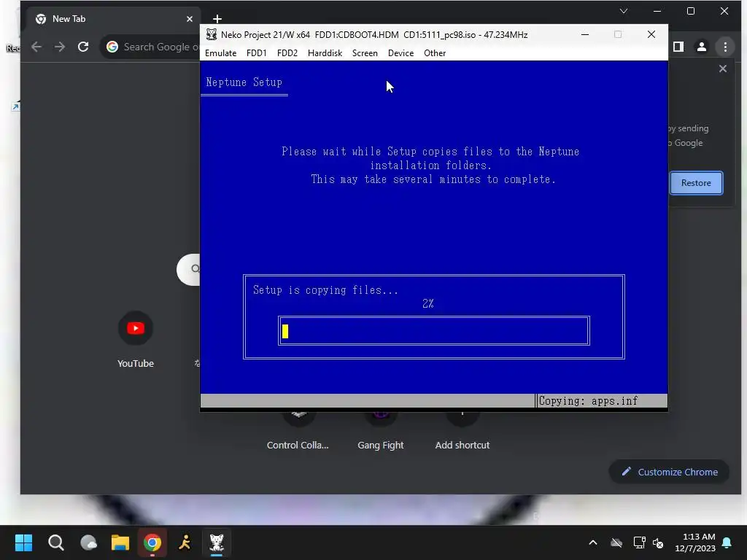Reload the Chrome page
Viewport: 747px width, 560px height.
(x=83, y=47)
